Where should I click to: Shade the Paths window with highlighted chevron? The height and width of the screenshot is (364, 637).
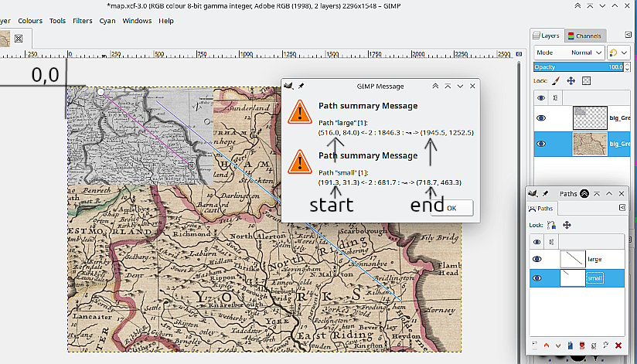(x=584, y=194)
